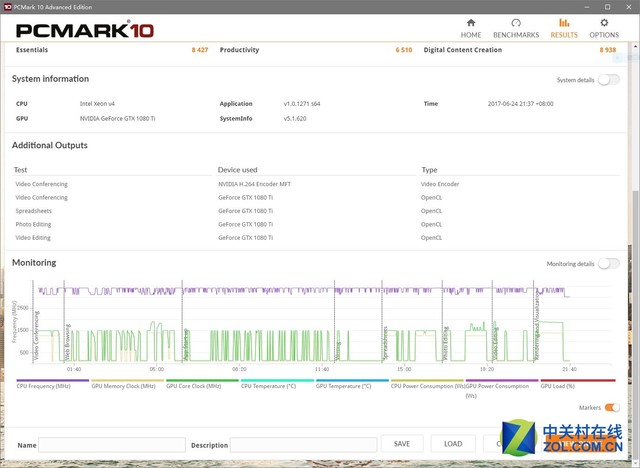640x468 pixels.
Task: Toggle CPU Power Consumption legend swatch
Action: pos(427,380)
